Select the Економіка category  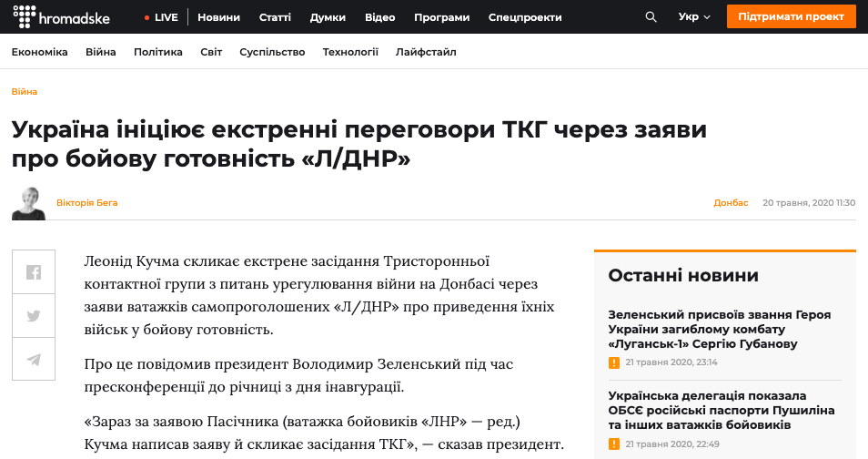(40, 52)
